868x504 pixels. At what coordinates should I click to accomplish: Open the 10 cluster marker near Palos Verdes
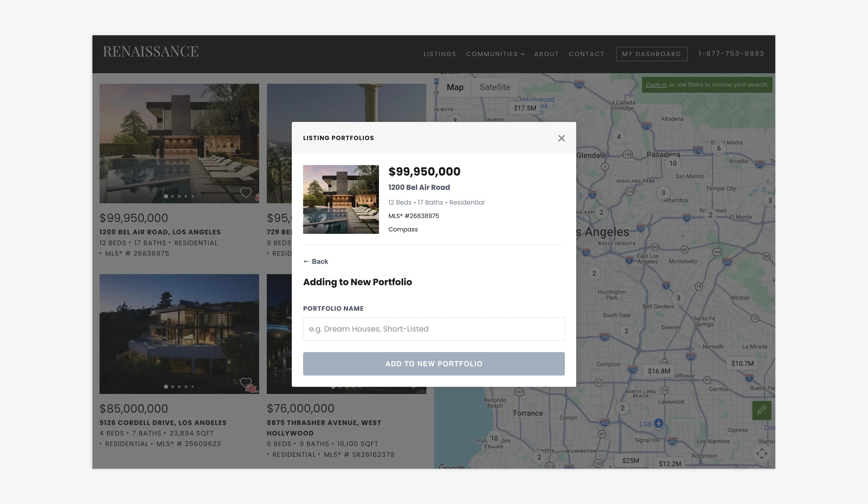click(494, 438)
